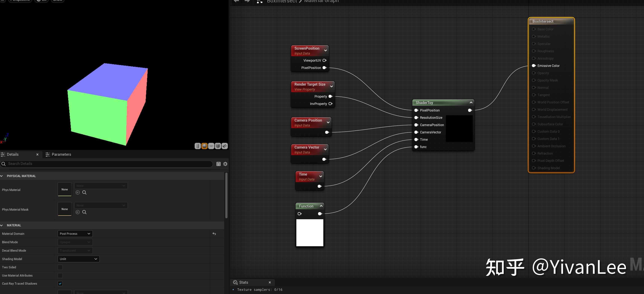Open the Material Domain dropdown
Screen dimensions: 644x294
pos(75,234)
